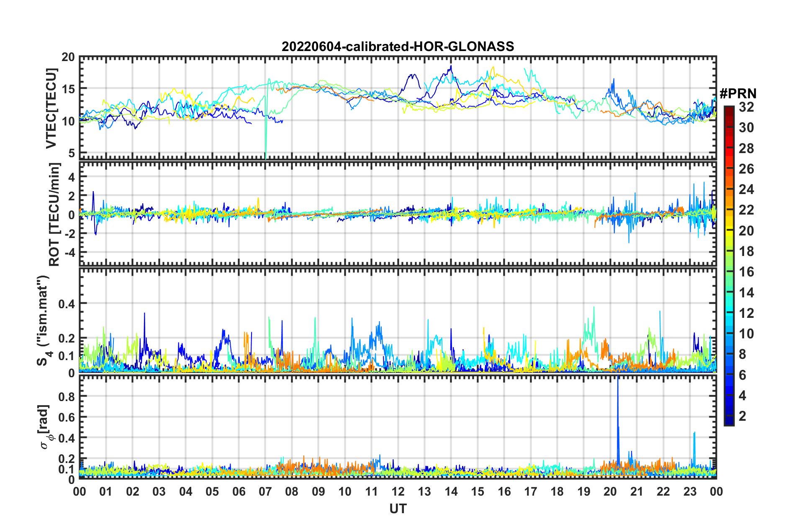
Task: Click the S4 ("ism.mat") y-axis label
Action: point(43,320)
